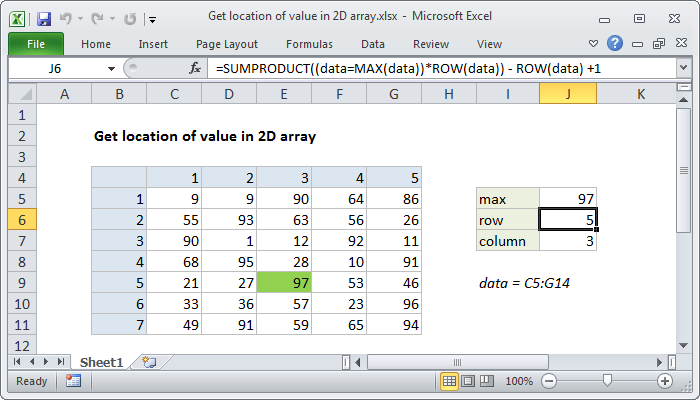Click the Insert Worksheet icon beside Sheet1

(150, 361)
